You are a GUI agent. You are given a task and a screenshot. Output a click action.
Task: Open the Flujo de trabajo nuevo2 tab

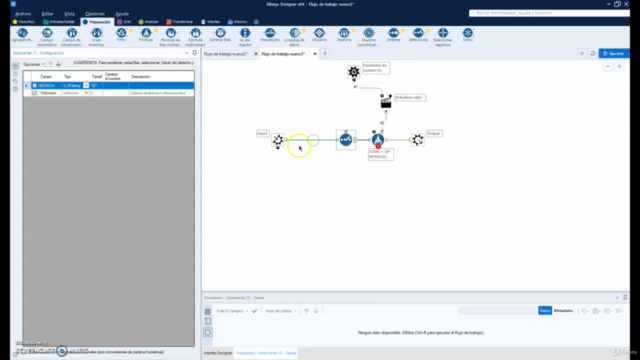click(x=226, y=54)
